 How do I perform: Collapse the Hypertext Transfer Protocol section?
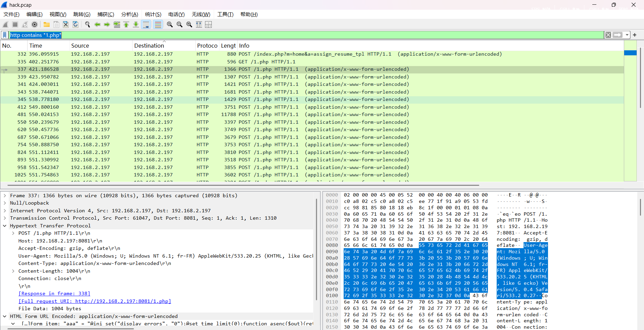coord(5,226)
